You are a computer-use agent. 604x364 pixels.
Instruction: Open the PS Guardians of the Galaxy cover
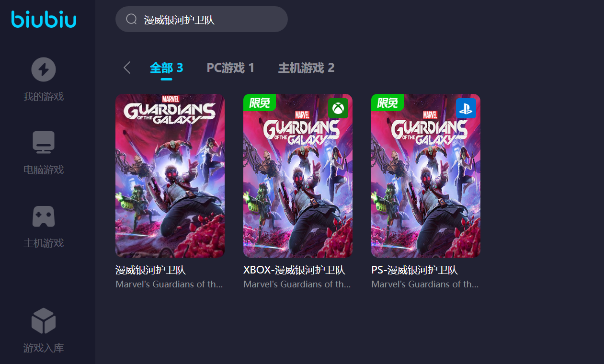pyautogui.click(x=426, y=176)
